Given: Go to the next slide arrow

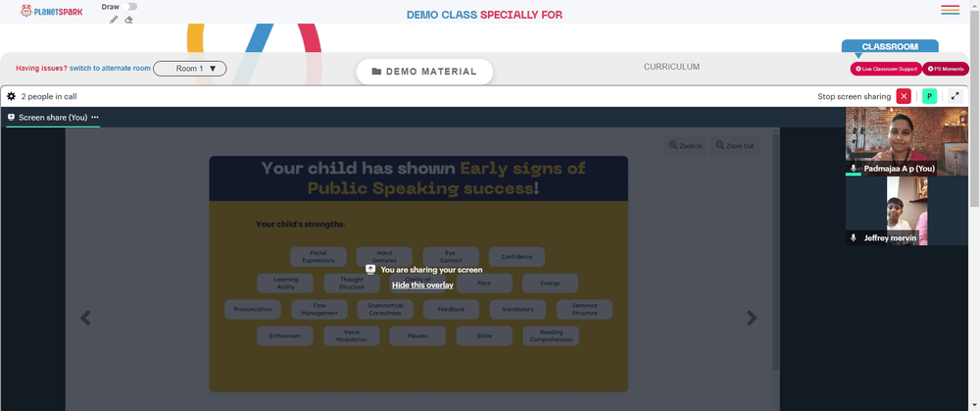Looking at the screenshot, I should (x=752, y=318).
